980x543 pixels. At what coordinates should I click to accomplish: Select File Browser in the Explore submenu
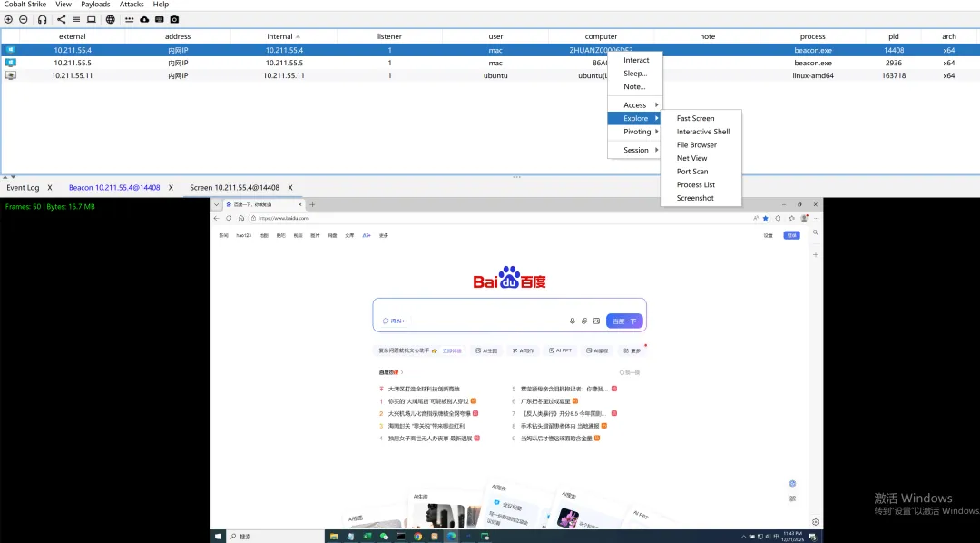tap(701, 144)
